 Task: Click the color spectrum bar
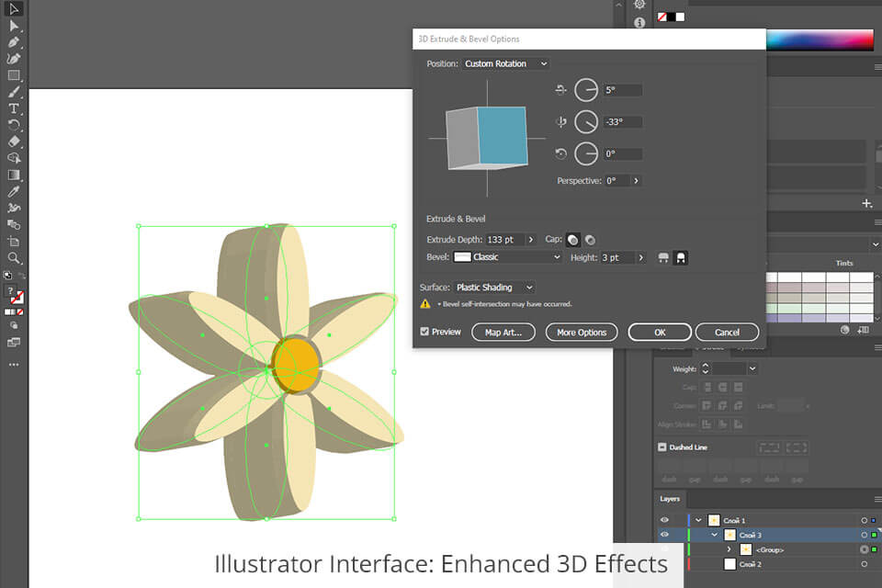click(820, 40)
